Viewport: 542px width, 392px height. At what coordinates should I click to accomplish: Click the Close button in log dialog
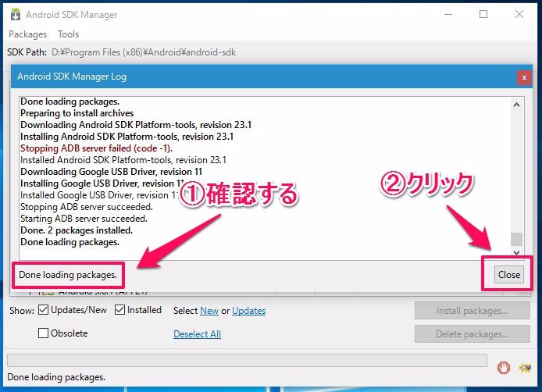(509, 274)
